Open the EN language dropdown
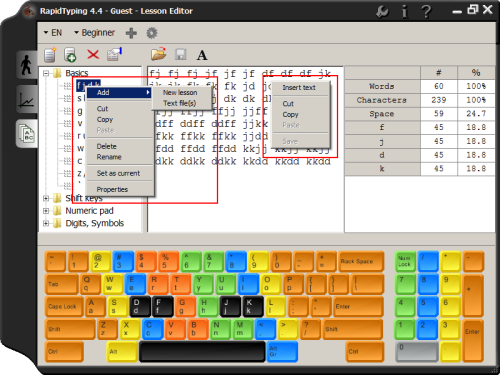Image resolution: width=500 pixels, height=375 pixels. (53, 33)
